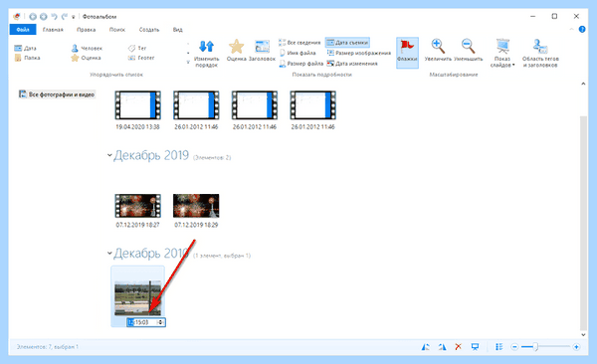Arrange list by Геотег

click(141, 58)
